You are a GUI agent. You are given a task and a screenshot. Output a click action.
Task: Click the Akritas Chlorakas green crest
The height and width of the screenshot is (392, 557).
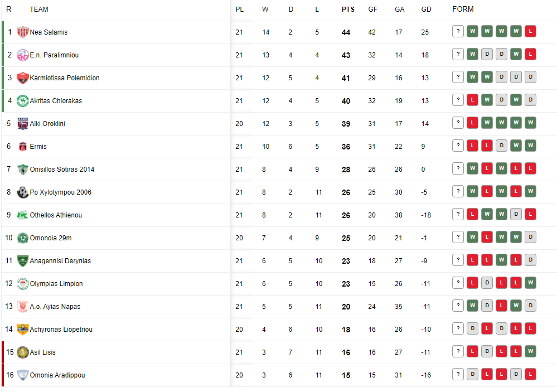pos(23,100)
